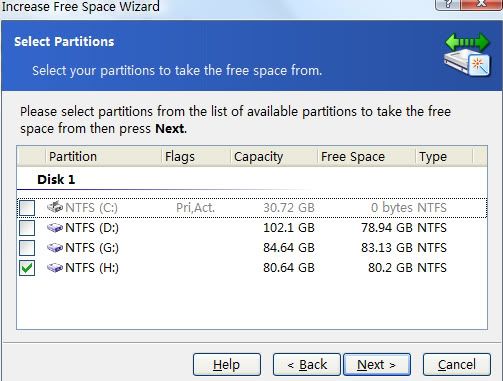
Task: Sort list by Capacity column header
Action: (274, 156)
